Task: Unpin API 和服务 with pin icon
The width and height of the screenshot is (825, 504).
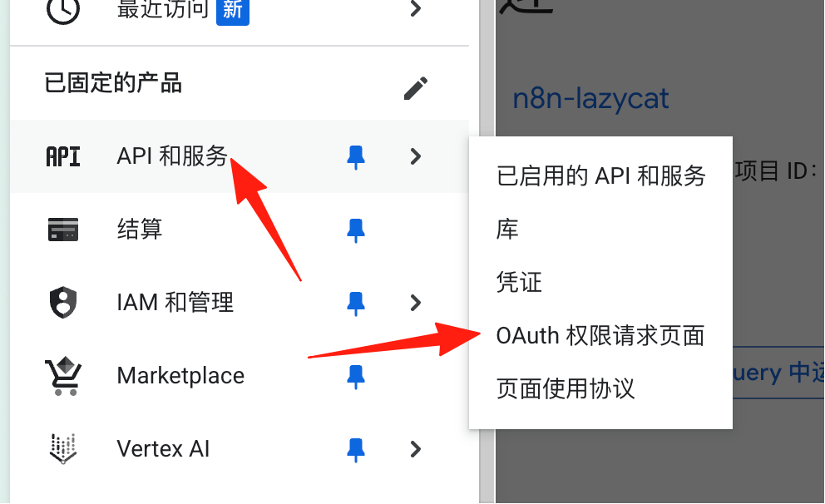Action: coord(356,157)
